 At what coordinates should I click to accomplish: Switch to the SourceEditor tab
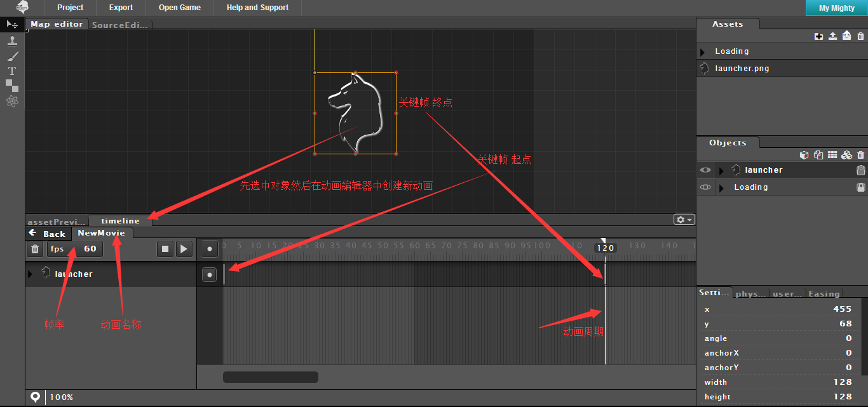click(x=120, y=25)
